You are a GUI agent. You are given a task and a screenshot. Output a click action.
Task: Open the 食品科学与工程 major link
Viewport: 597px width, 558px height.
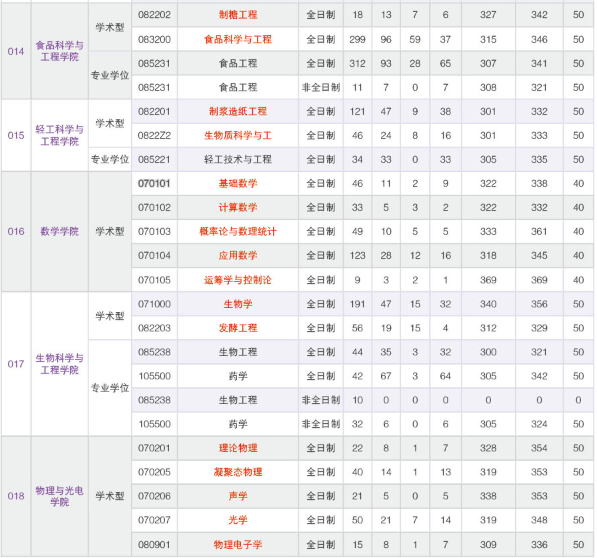(238, 39)
